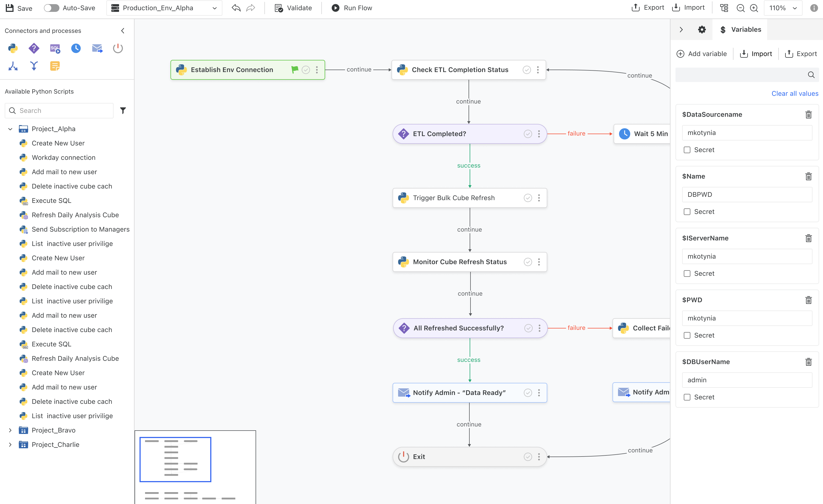Select the blue clock wait connector
Image resolution: width=823 pixels, height=504 pixels.
[76, 48]
